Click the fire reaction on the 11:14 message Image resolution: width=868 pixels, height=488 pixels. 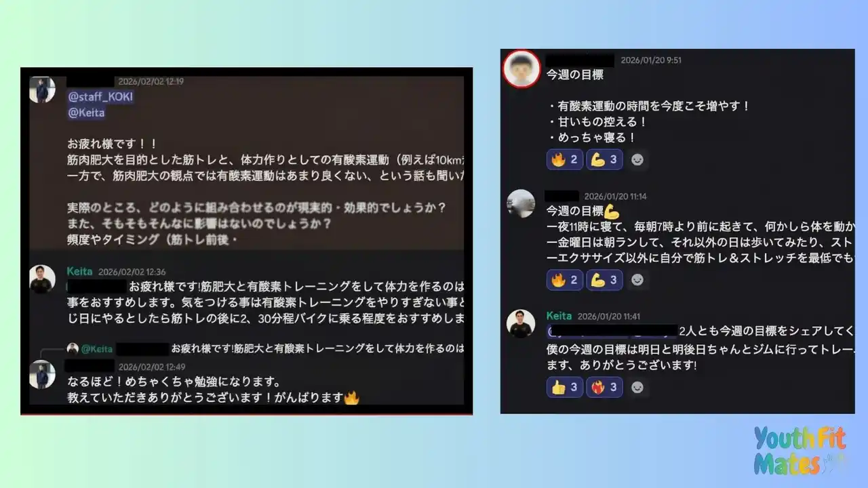(565, 280)
